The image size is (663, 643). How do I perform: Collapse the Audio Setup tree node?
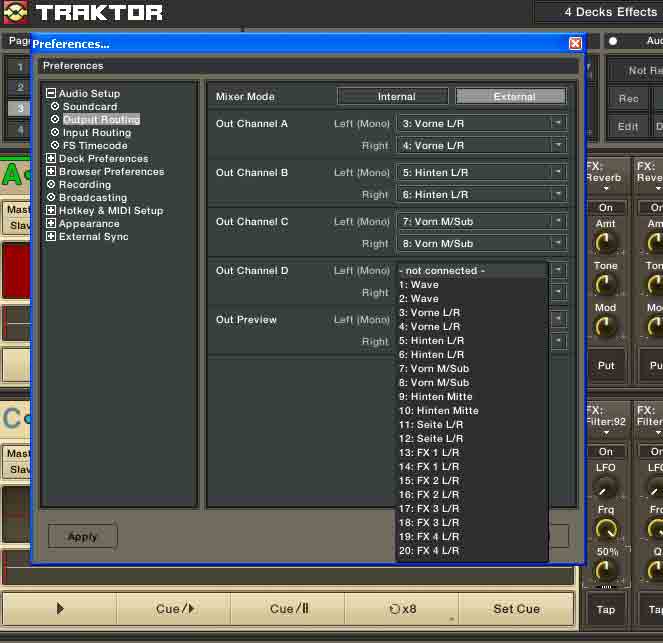(x=51, y=93)
